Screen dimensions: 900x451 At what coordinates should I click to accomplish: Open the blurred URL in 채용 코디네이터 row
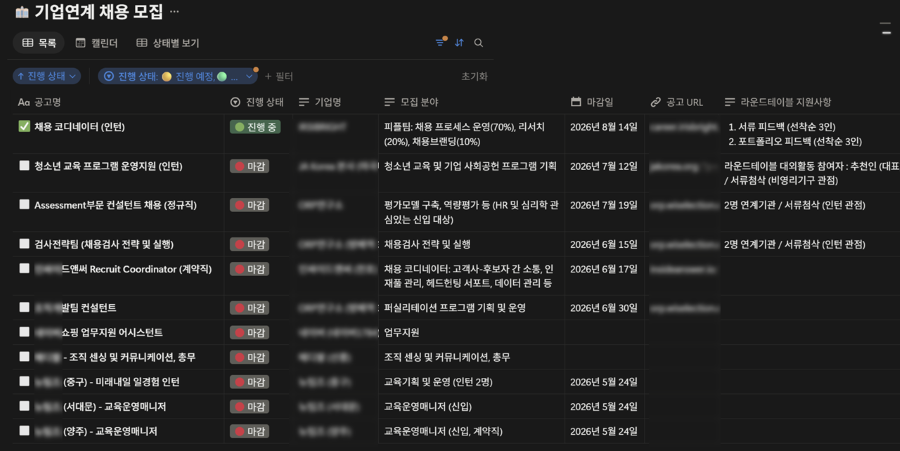pos(683,127)
